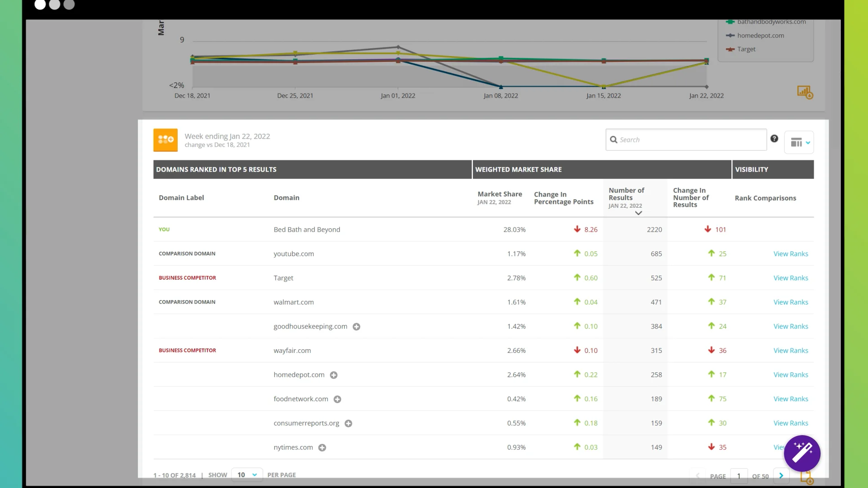868x488 pixels.
Task: Collapse the Number of Results sort chevron
Action: click(x=638, y=212)
